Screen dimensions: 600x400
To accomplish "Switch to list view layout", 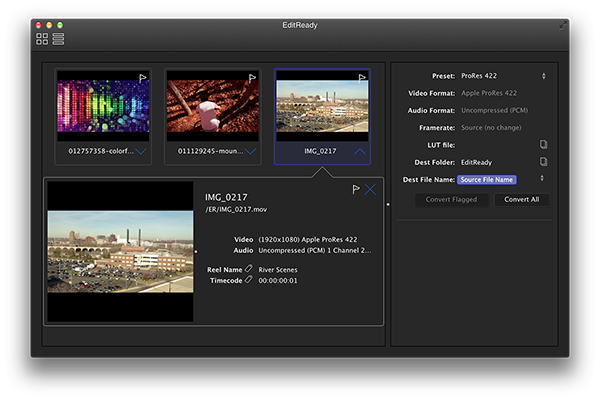I will click(x=59, y=39).
